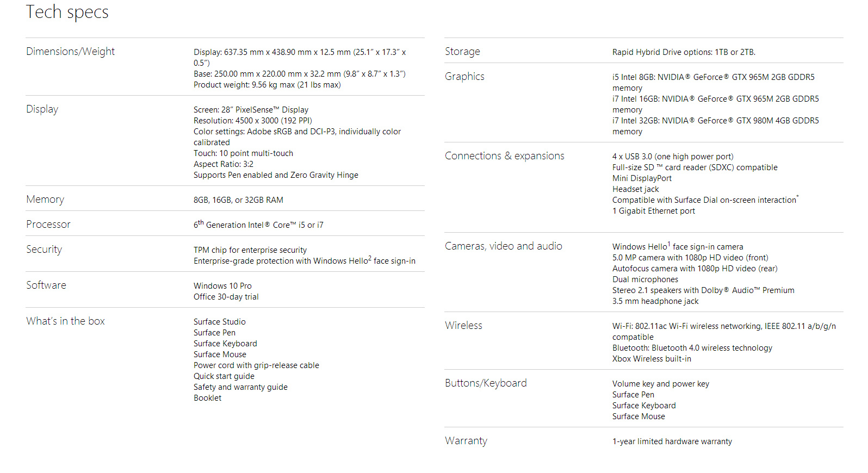
Task: Click the Display section heading label
Action: point(42,109)
